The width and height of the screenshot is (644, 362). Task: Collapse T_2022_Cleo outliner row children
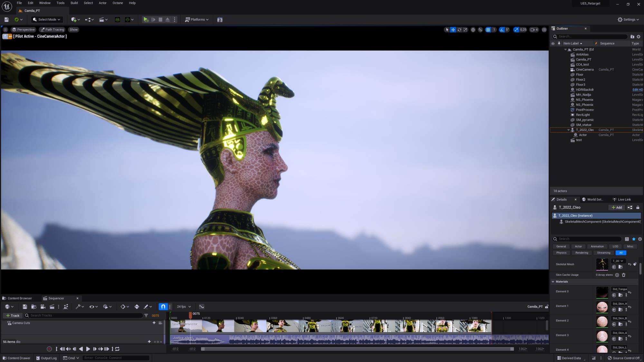(x=569, y=130)
